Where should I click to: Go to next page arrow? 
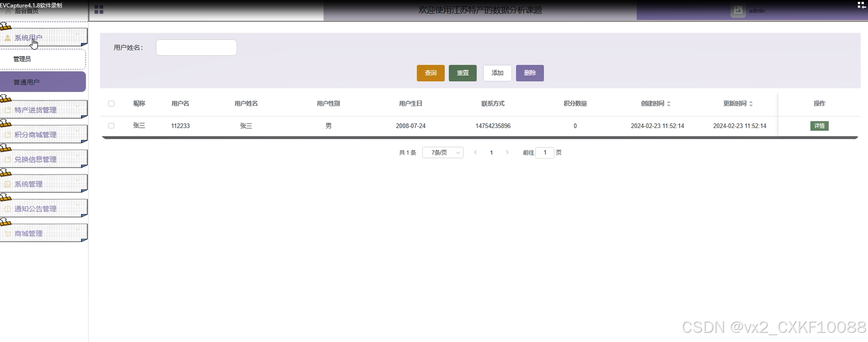tap(507, 152)
